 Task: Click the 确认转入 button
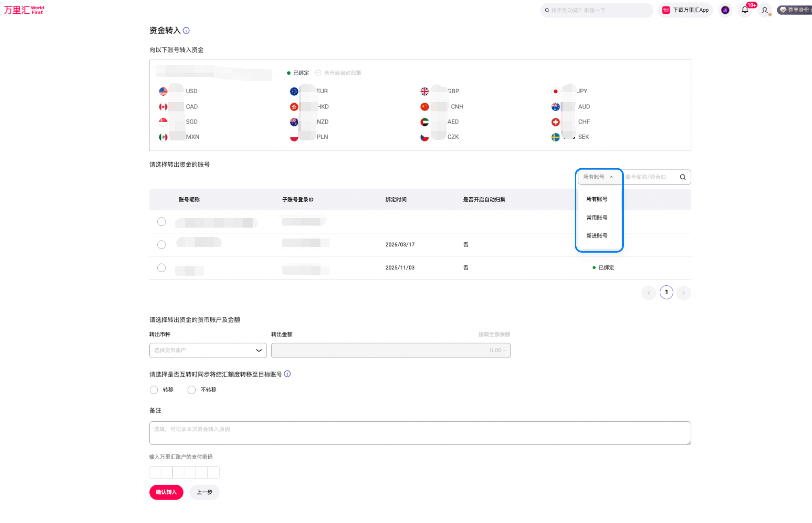click(166, 492)
